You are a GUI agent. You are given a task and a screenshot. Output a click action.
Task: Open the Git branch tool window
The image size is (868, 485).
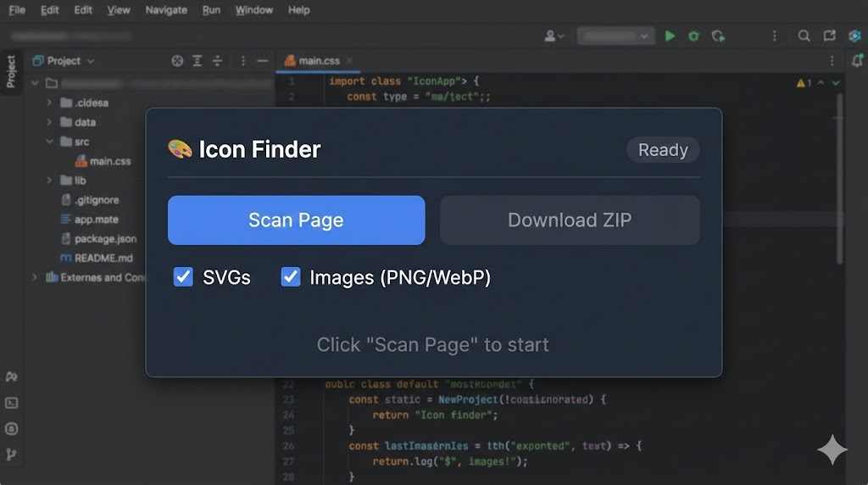tap(12, 454)
